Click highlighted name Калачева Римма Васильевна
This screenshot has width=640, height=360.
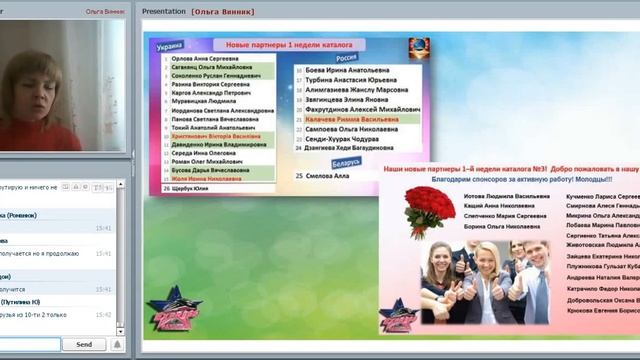click(351, 120)
